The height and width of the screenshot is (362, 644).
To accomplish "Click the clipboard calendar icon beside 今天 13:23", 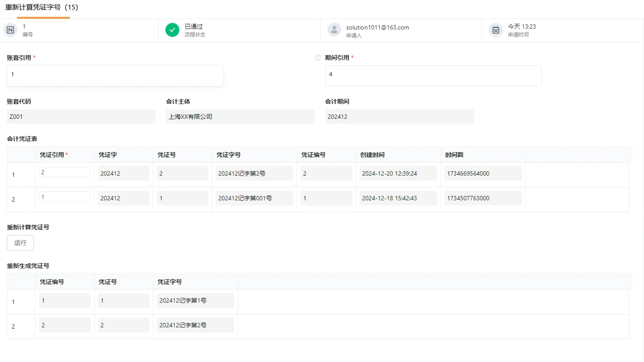I will coord(495,30).
